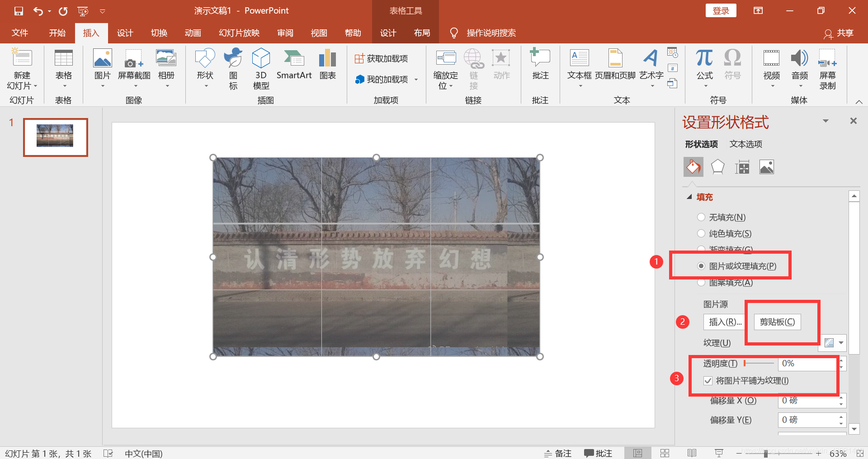Screen dimensions: 868x459
Task: Open Ribbon Display Options button
Action: point(758,11)
